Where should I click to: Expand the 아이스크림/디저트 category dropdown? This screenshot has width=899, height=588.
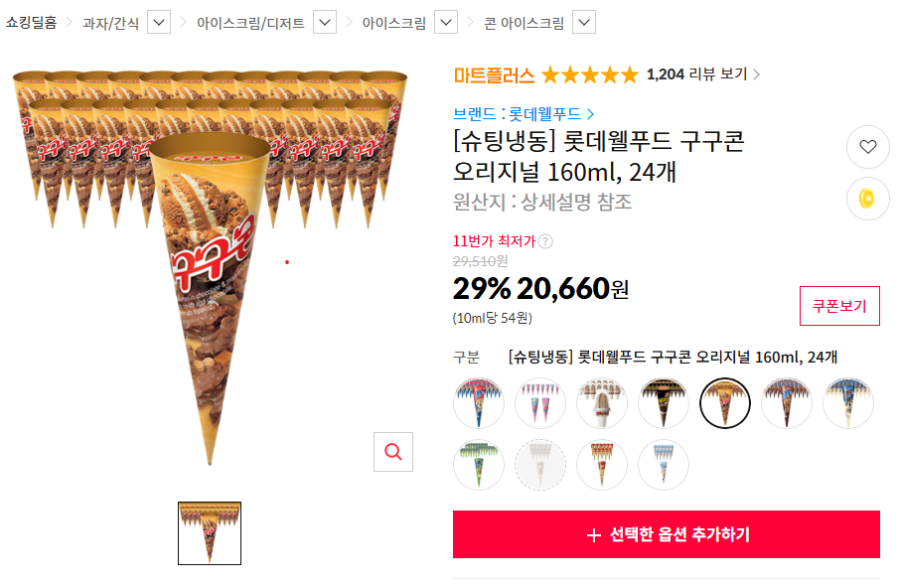[x=325, y=22]
